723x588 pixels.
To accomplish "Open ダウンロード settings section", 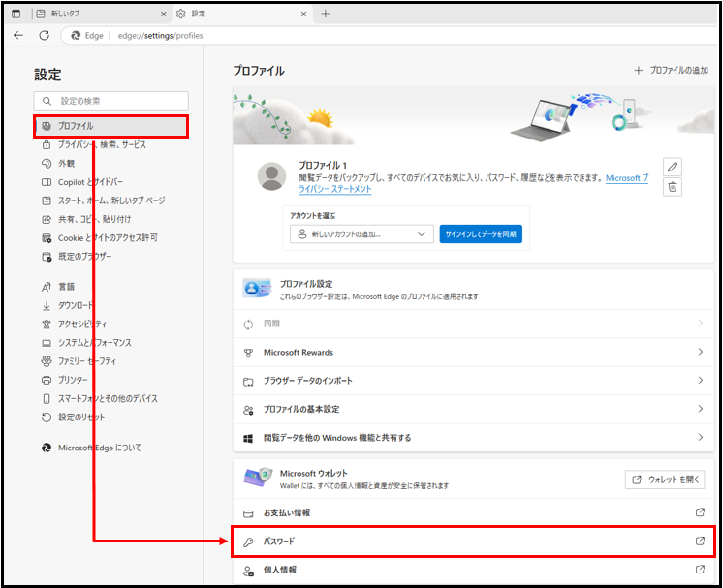I will (67, 305).
